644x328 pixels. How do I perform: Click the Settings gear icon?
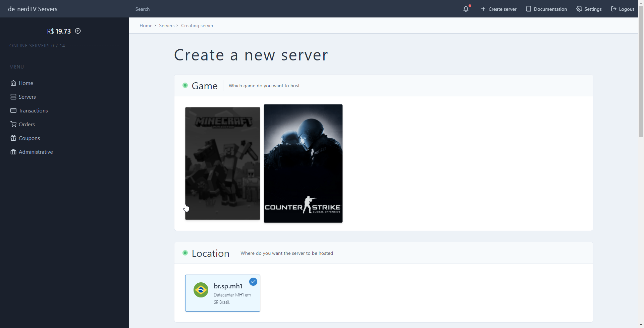click(x=579, y=9)
